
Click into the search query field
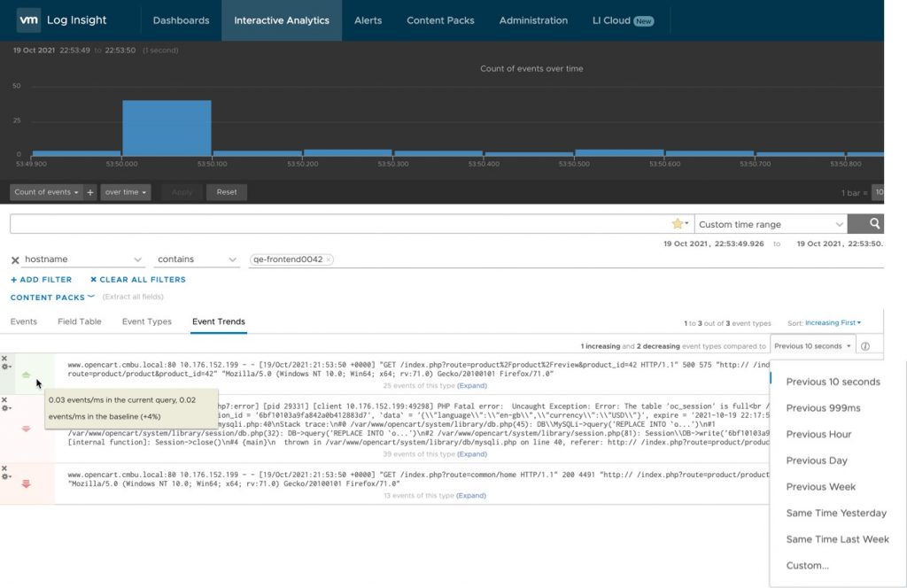click(x=339, y=224)
